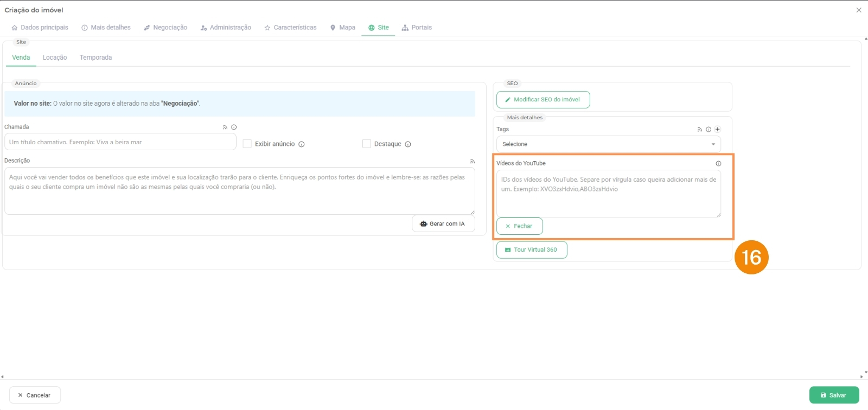Image resolution: width=868 pixels, height=410 pixels.
Task: Click the feed icon beside Chamada label
Action: pos(225,127)
